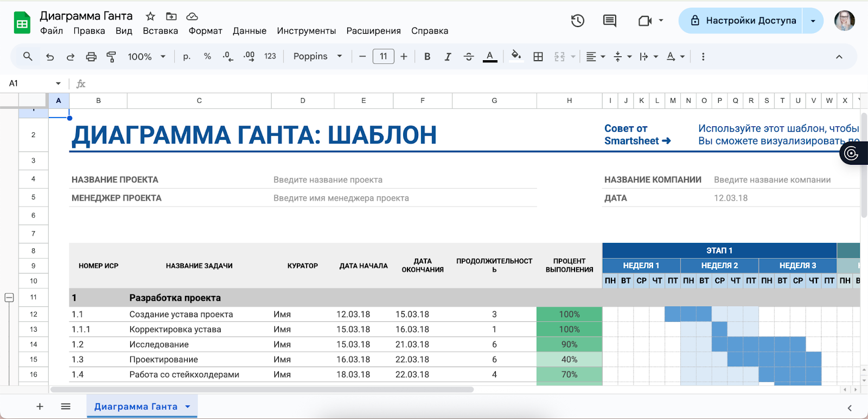Star the document title

[150, 16]
